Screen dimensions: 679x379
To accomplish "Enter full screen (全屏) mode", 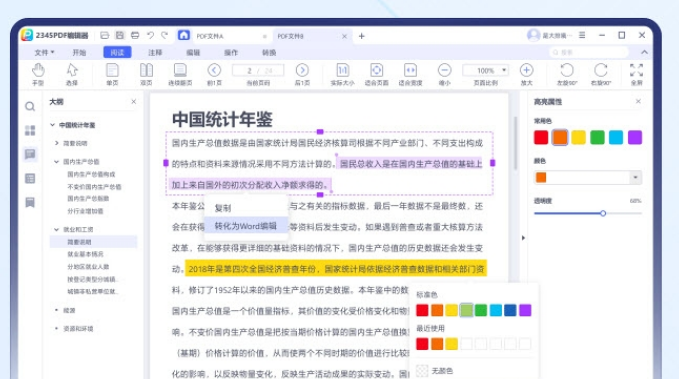I will click(637, 74).
